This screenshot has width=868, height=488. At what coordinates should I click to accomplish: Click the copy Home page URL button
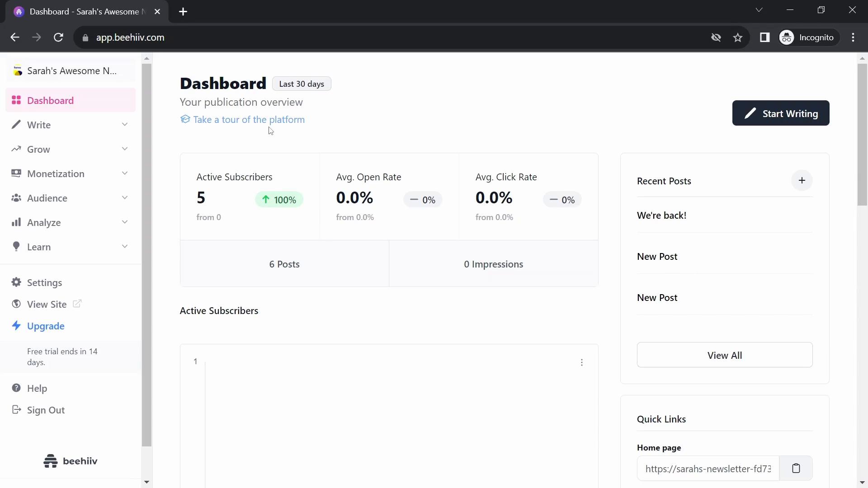coord(796,468)
